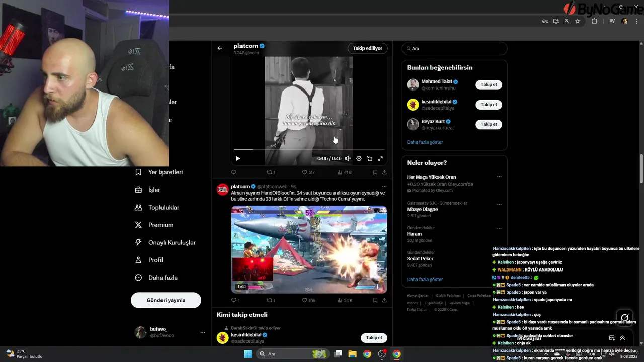Viewport: 644px width, 362px height.
Task: Open the Chrome profile avatar
Action: pyautogui.click(x=625, y=21)
